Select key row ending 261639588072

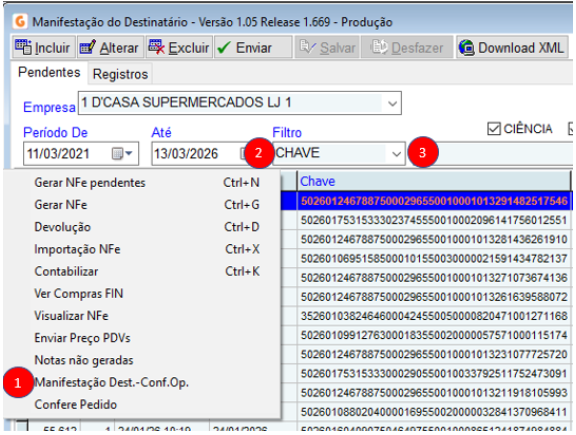(434, 296)
